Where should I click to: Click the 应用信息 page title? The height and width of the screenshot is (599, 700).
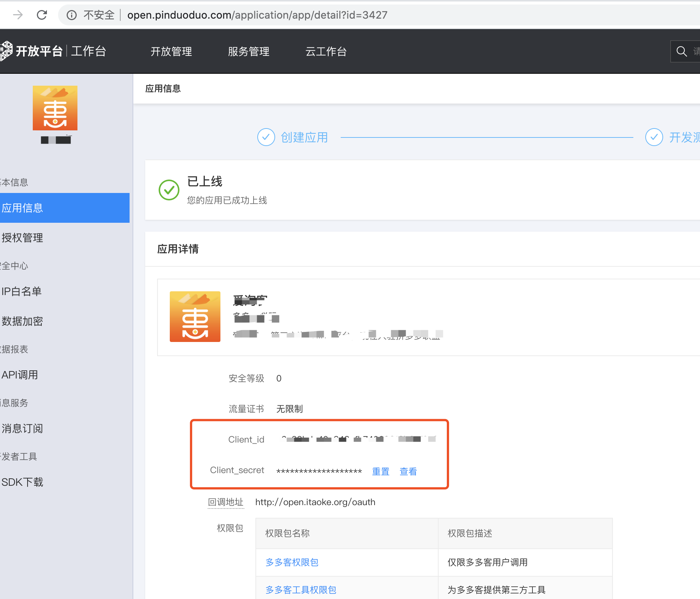pyautogui.click(x=163, y=89)
